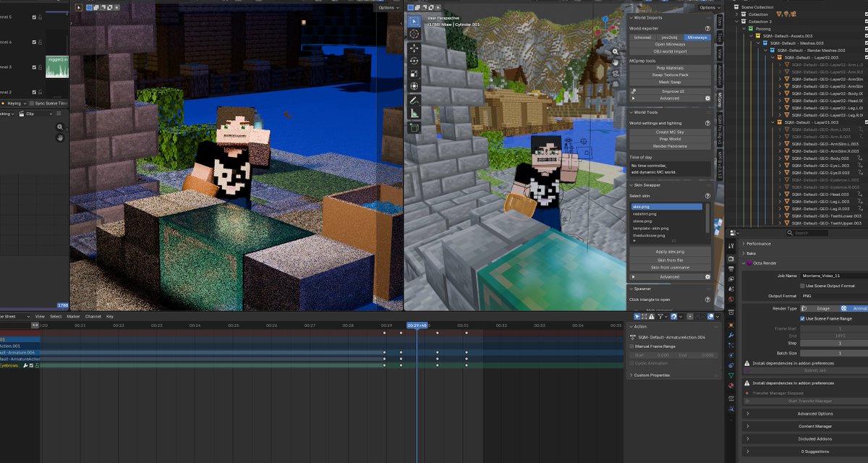The height and width of the screenshot is (463, 868).
Task: Click the gear icon beside Skin Swapper Advanced
Action: point(707,276)
